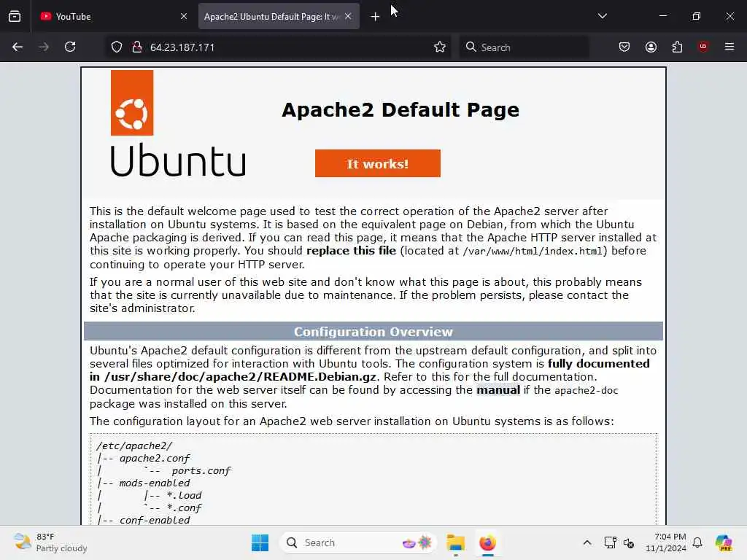Click the /usr/share/doc/apache2/README.Debian.gz text

coord(241,377)
